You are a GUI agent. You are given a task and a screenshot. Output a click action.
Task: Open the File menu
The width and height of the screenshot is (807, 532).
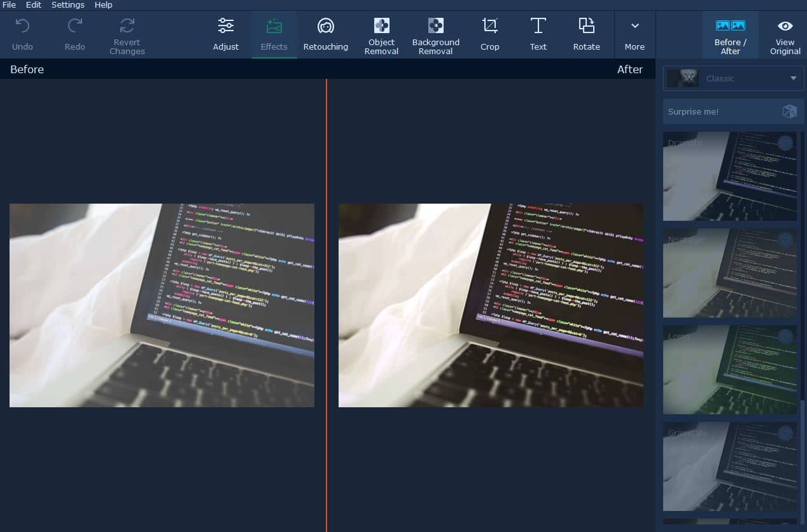coord(9,5)
